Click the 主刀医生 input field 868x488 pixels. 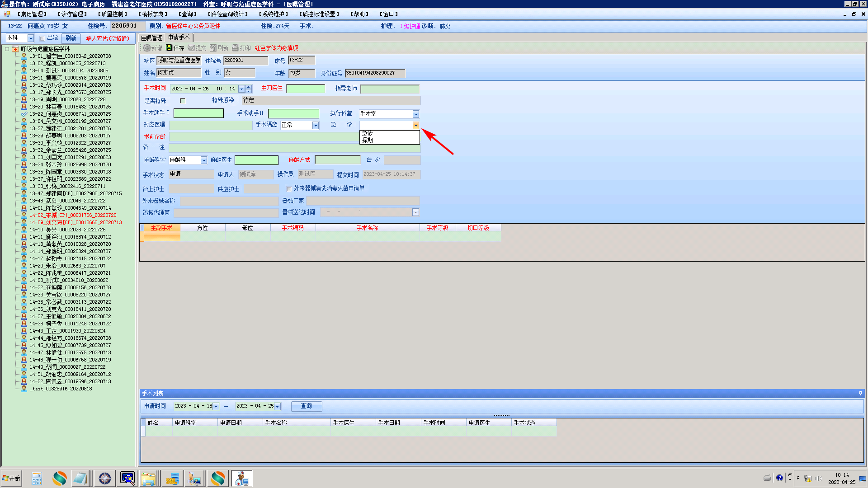[306, 89]
